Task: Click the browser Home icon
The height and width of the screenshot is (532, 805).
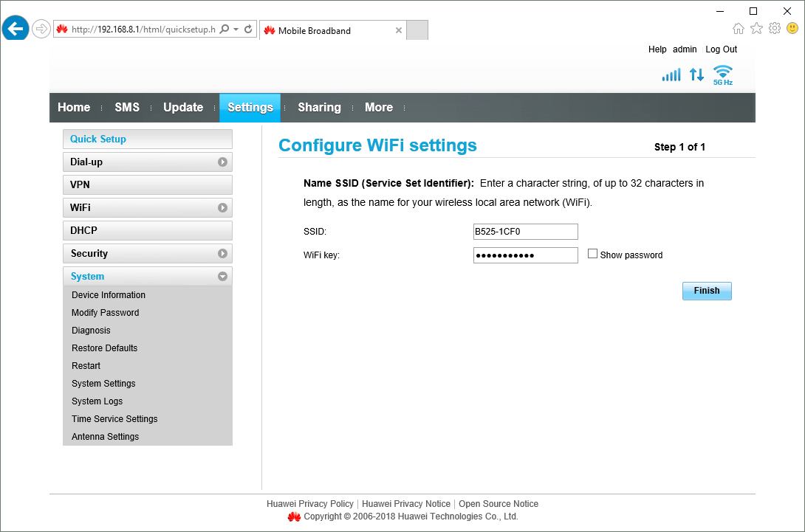Action: [739, 27]
